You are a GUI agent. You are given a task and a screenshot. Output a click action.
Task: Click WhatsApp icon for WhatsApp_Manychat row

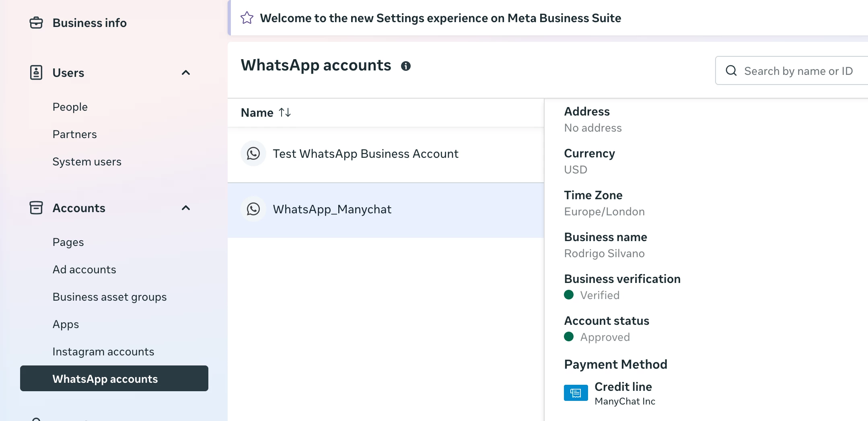coord(253,209)
